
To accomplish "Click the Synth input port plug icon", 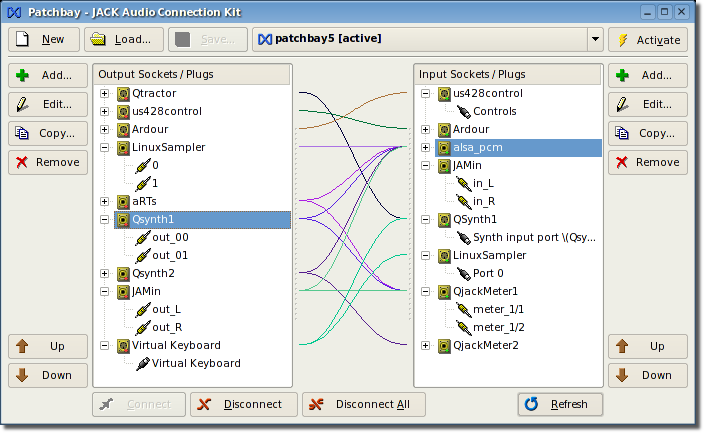I will point(464,238).
